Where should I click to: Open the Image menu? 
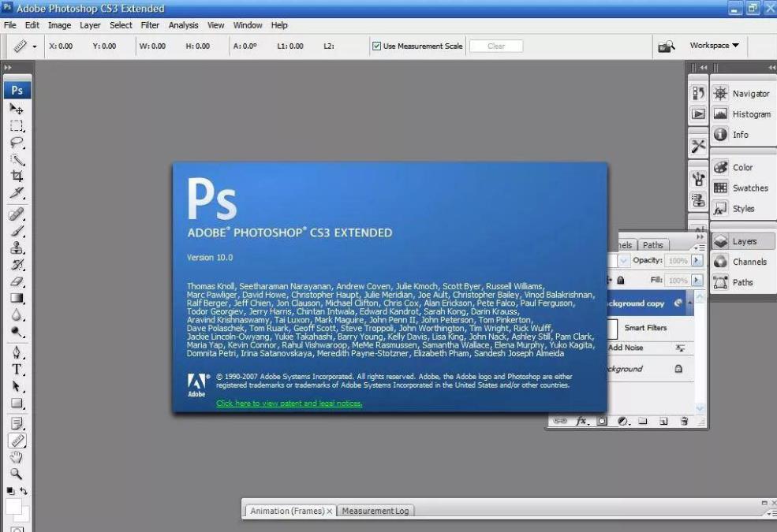click(x=59, y=25)
